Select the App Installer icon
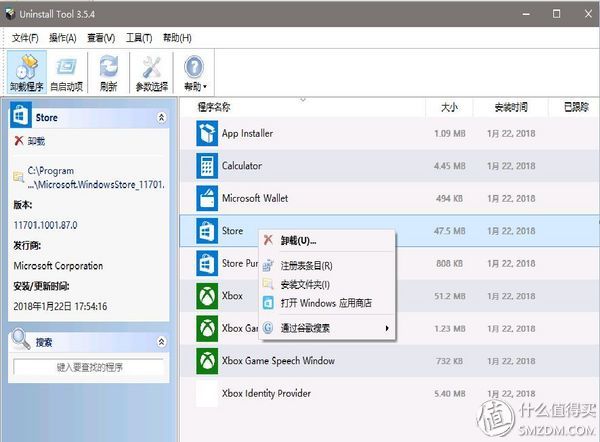The height and width of the screenshot is (442, 600). pos(207,133)
